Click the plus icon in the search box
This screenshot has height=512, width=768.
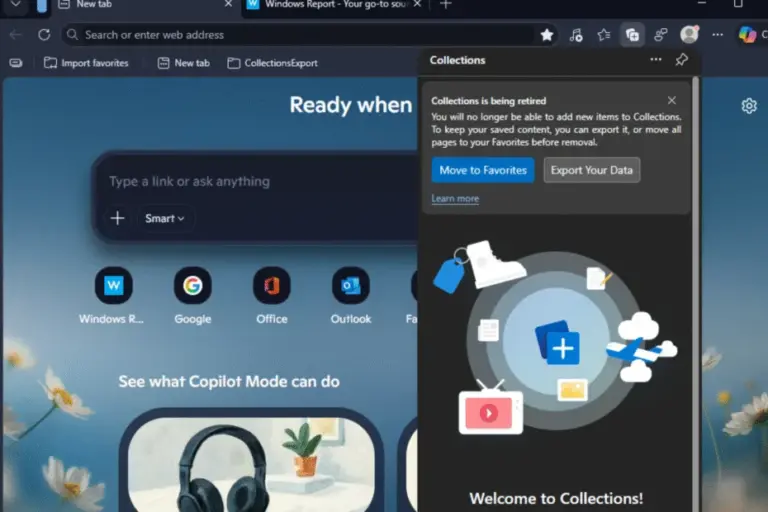click(x=117, y=218)
